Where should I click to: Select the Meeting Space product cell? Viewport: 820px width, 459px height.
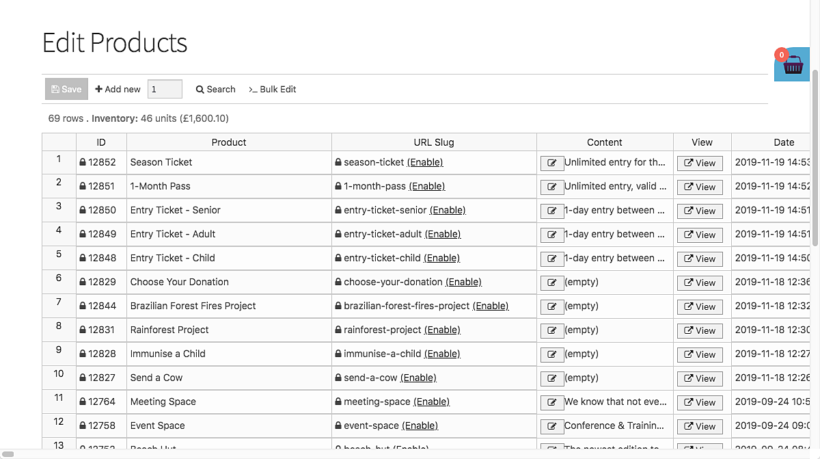[x=229, y=402]
